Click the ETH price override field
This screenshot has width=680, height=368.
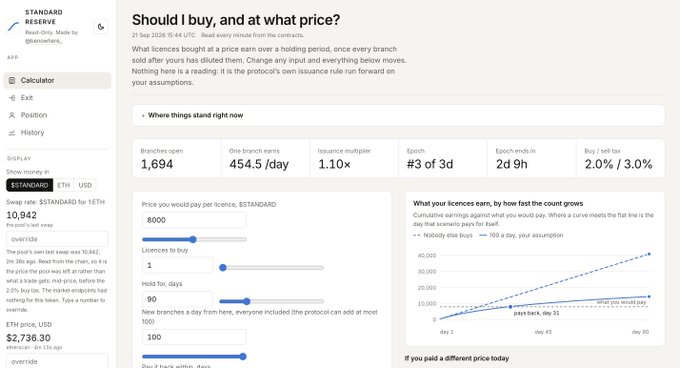point(57,361)
